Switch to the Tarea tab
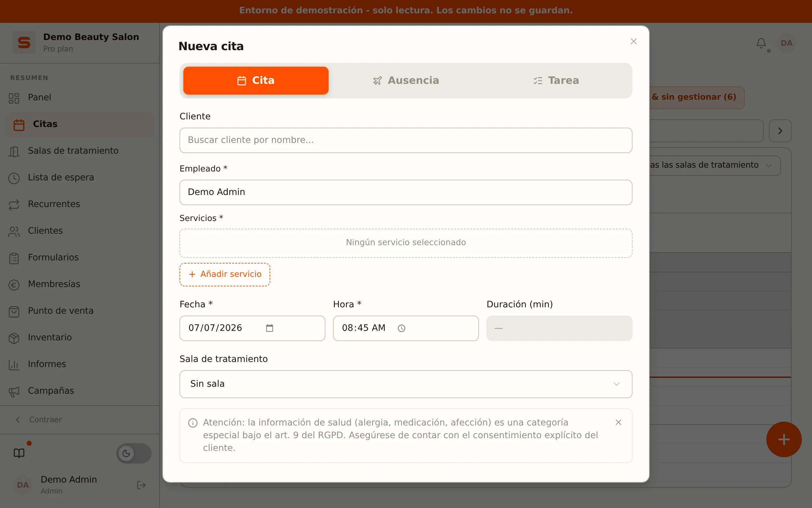 (x=556, y=81)
